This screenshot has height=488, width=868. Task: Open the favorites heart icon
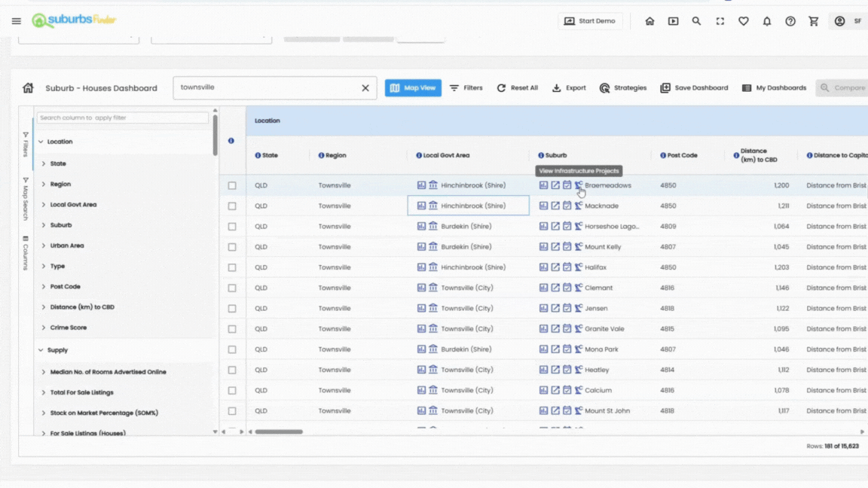[744, 21]
